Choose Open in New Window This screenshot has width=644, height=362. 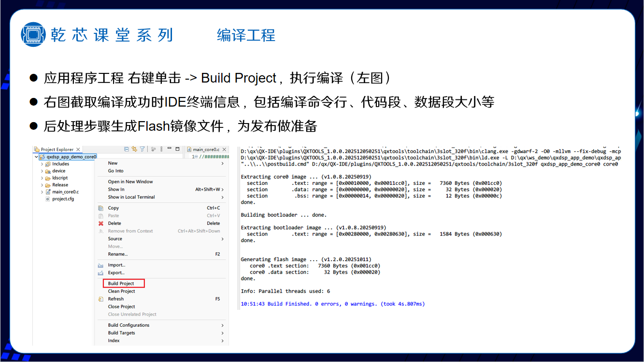[130, 181]
